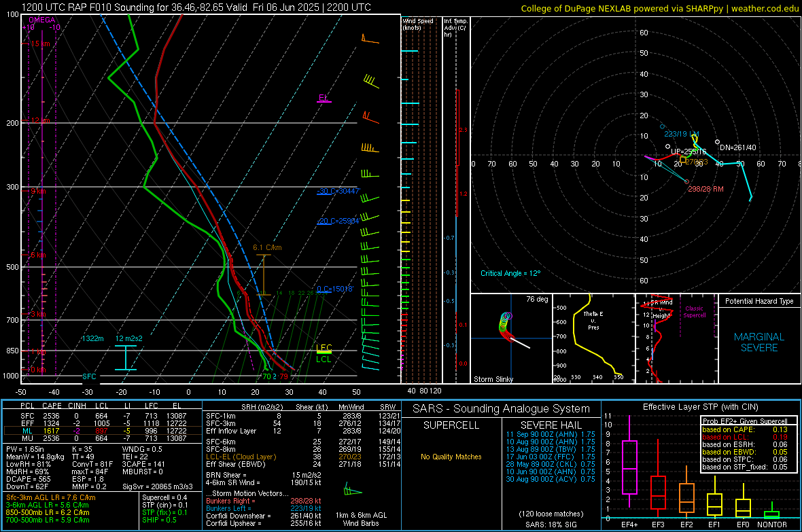Click the Corfidi Downshear row

(264, 516)
